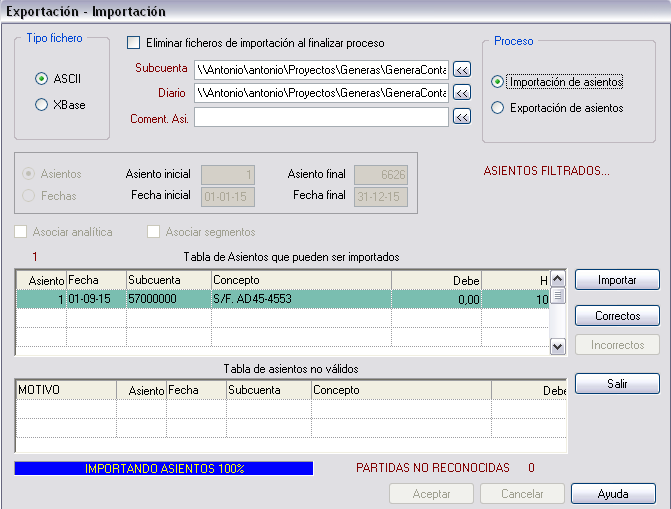
Task: Click the Fecha column header in the invalid asientos table
Action: (196, 390)
